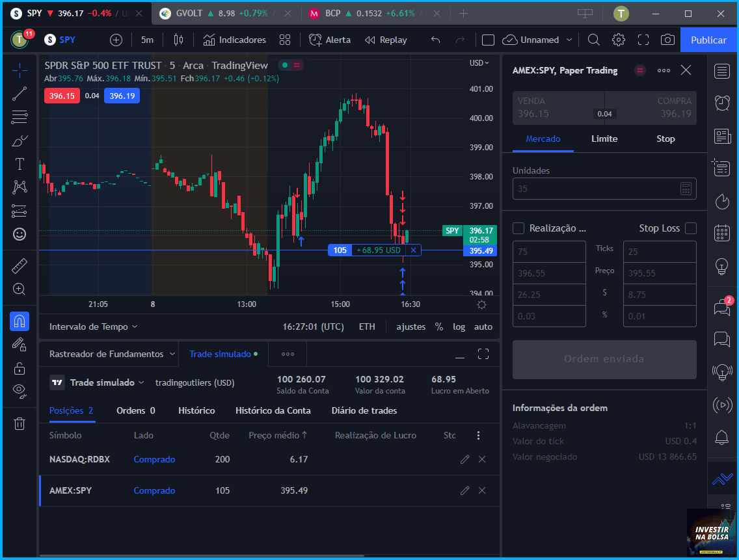The image size is (739, 560).
Task: Click the Unidades quantity input field
Action: (604, 189)
